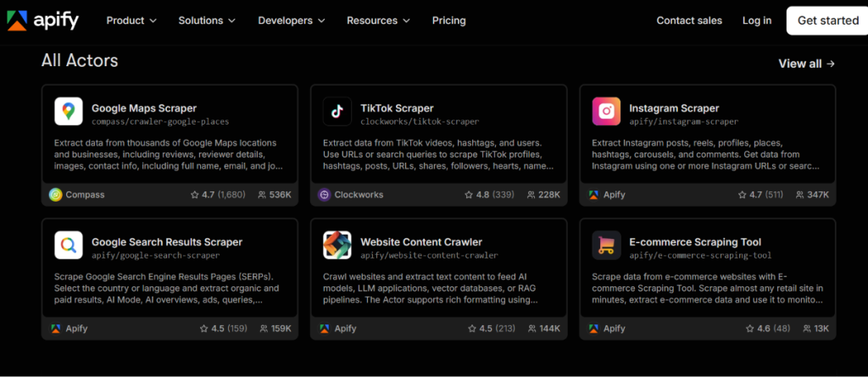Image resolution: width=868 pixels, height=377 pixels.
Task: Click View all actors link
Action: coord(807,64)
